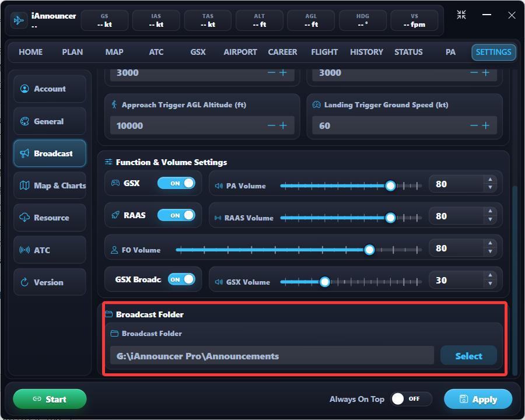525x420 pixels.
Task: Turn off the GSX toggle
Action: click(176, 183)
